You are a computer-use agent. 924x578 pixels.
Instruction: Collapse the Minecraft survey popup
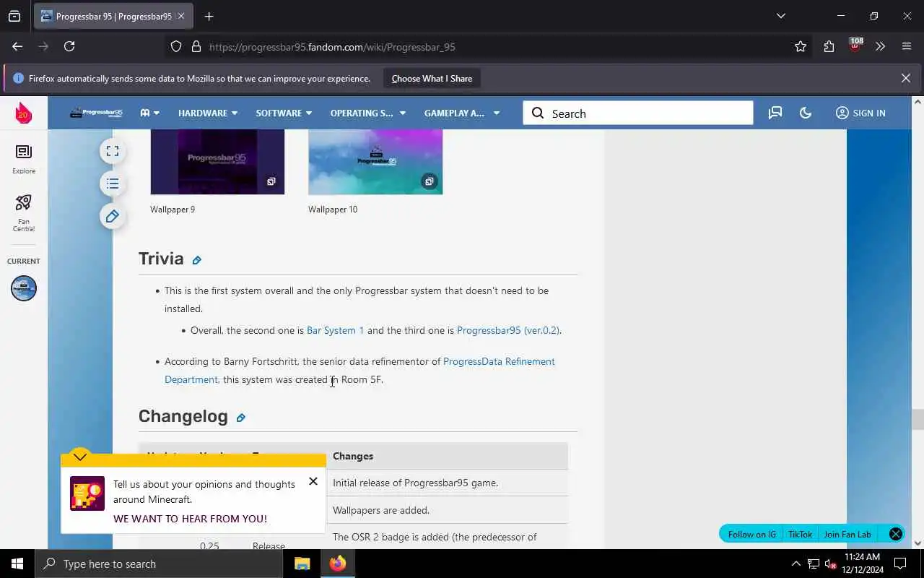click(80, 457)
